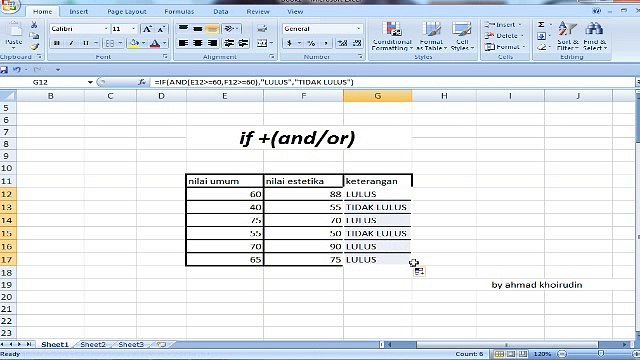Switch to the View tab
Viewport: 640px width, 360px height.
pos(295,11)
